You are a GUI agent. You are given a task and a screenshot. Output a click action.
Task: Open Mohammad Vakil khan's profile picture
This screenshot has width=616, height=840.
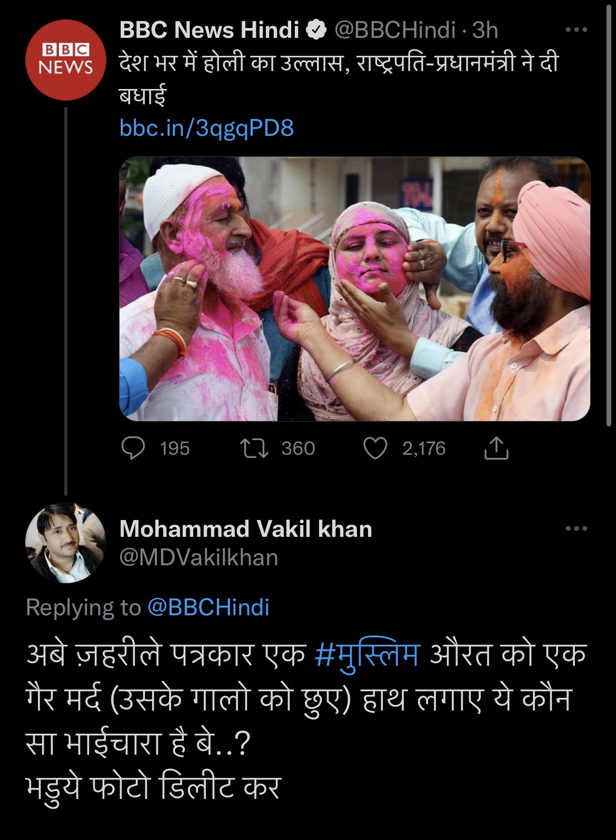66,543
